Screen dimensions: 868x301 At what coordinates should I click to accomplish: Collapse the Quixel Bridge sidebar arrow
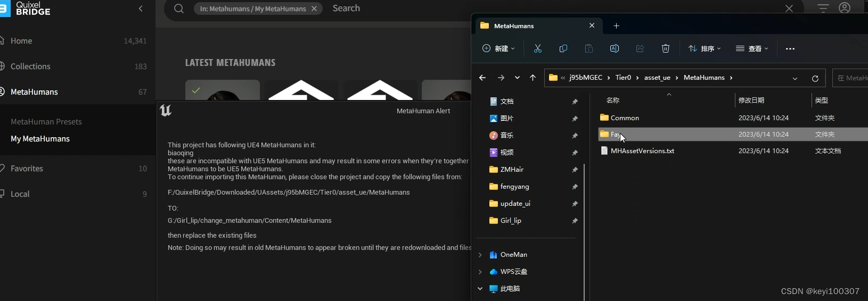pyautogui.click(x=141, y=9)
